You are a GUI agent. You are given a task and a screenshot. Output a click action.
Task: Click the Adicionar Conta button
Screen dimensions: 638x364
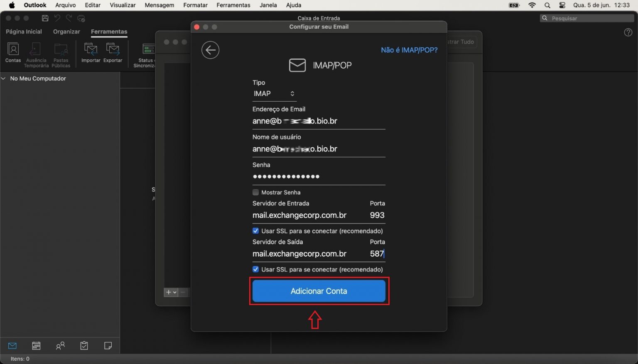point(319,291)
